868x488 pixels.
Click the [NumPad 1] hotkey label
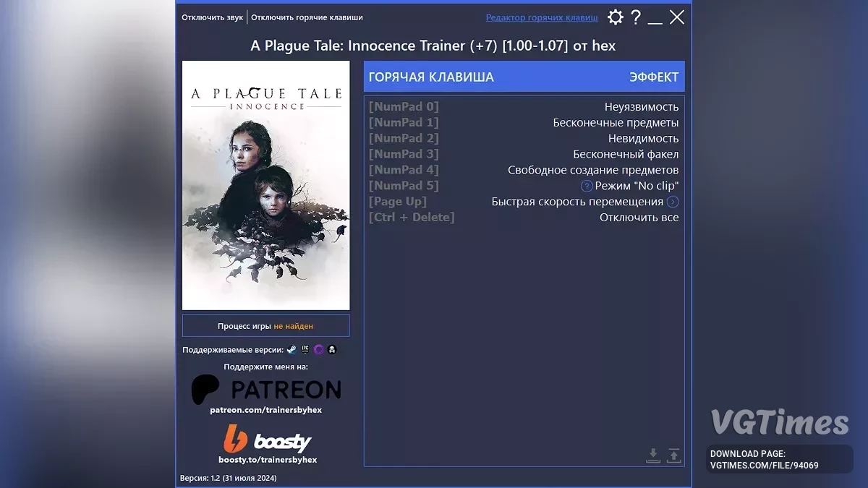pos(404,123)
